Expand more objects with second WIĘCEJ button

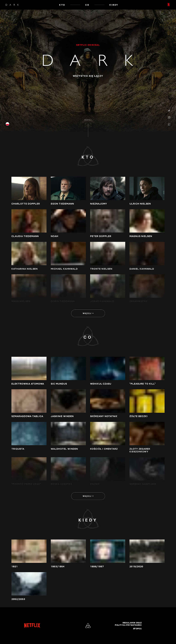pos(88,496)
